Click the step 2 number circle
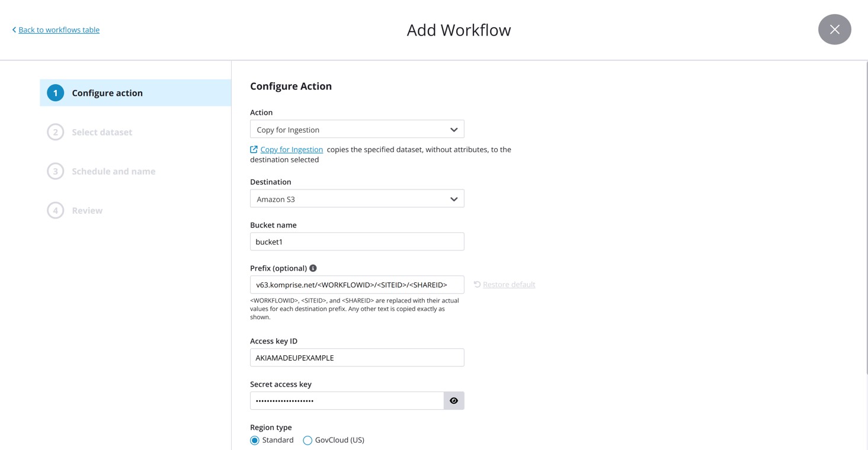 coord(56,132)
